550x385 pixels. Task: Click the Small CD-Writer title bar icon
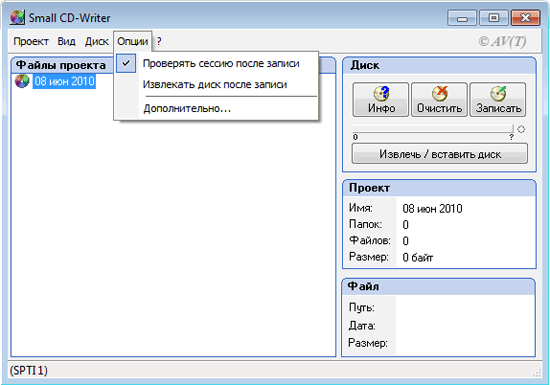pyautogui.click(x=17, y=18)
